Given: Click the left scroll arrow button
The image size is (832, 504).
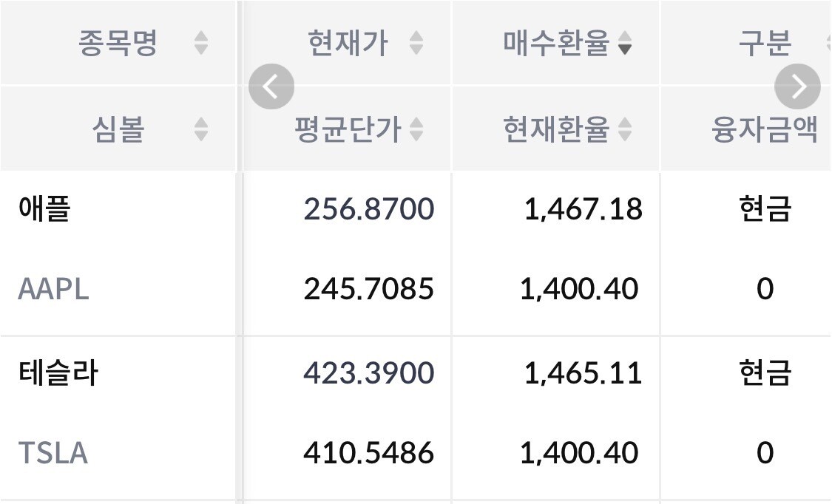Looking at the screenshot, I should pos(271,87).
